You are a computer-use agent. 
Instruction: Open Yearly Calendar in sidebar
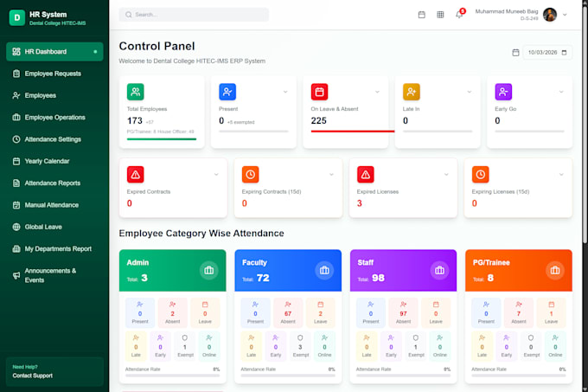(54, 161)
